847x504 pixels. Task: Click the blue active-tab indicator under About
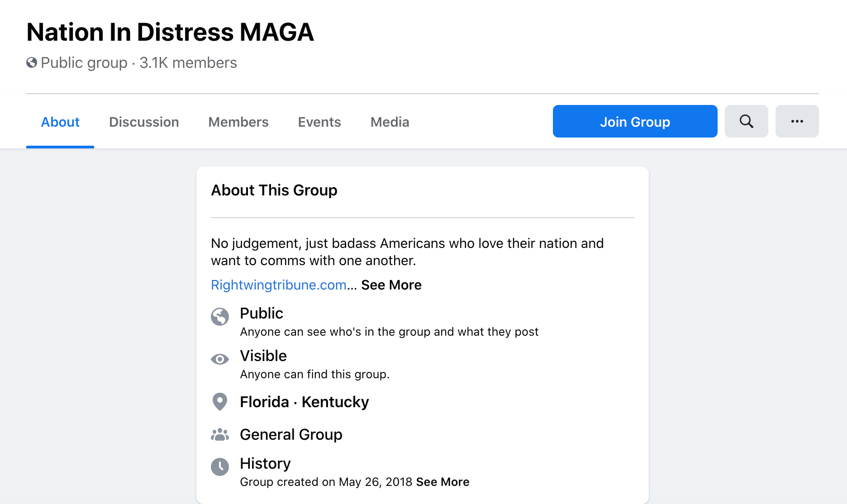(x=60, y=146)
